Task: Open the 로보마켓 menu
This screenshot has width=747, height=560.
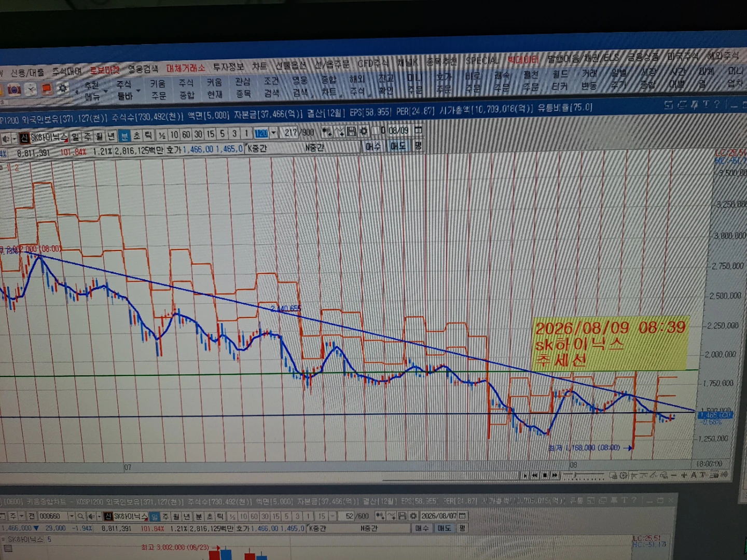Action: coord(105,71)
